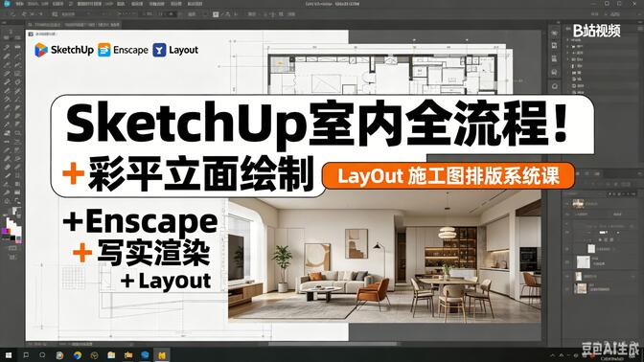Click the Cortana circle icon in taskbar
This screenshot has height=362, width=644.
coord(42,355)
